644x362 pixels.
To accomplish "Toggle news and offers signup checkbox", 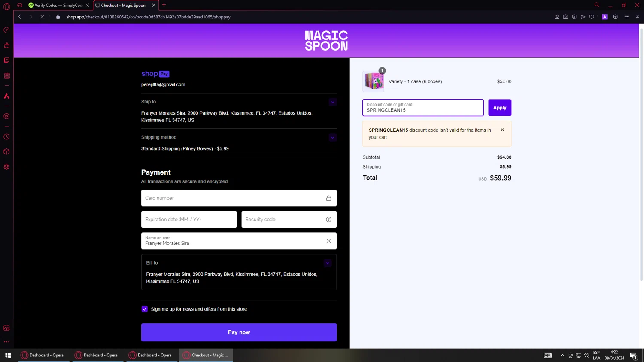I will [x=145, y=309].
